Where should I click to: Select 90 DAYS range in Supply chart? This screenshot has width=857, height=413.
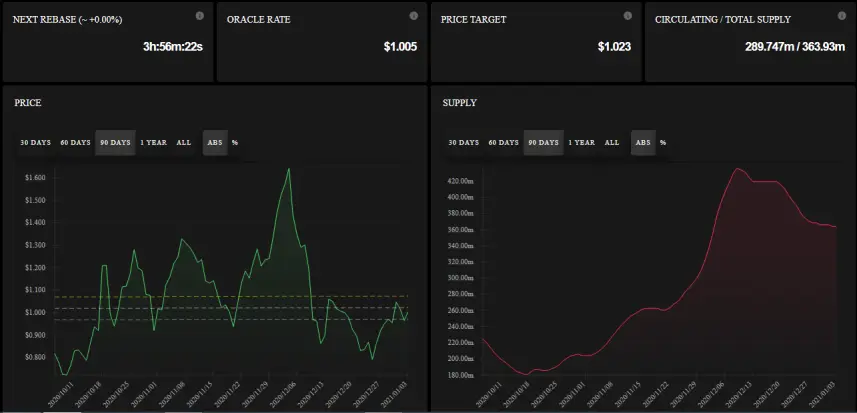(x=543, y=143)
